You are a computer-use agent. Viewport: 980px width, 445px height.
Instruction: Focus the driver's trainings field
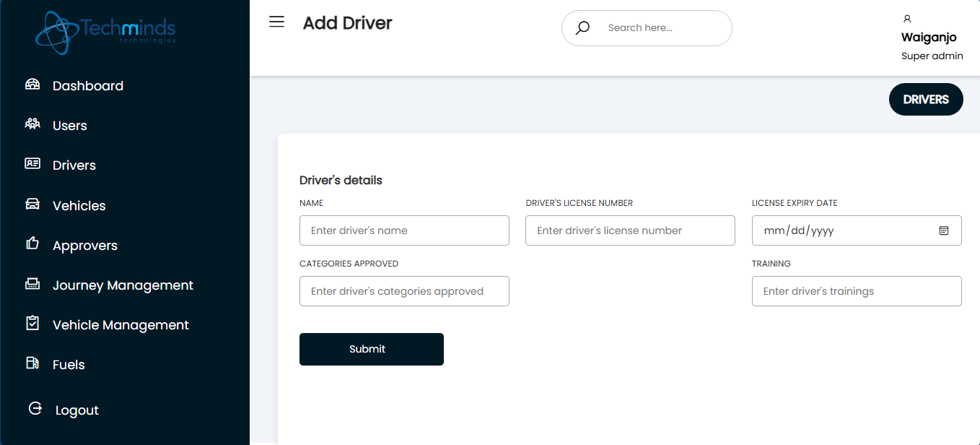(857, 291)
